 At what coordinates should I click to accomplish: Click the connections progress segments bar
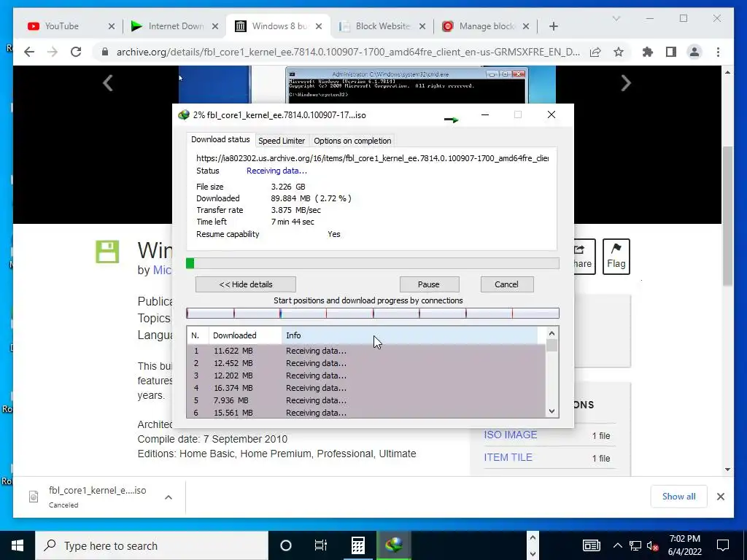click(373, 313)
